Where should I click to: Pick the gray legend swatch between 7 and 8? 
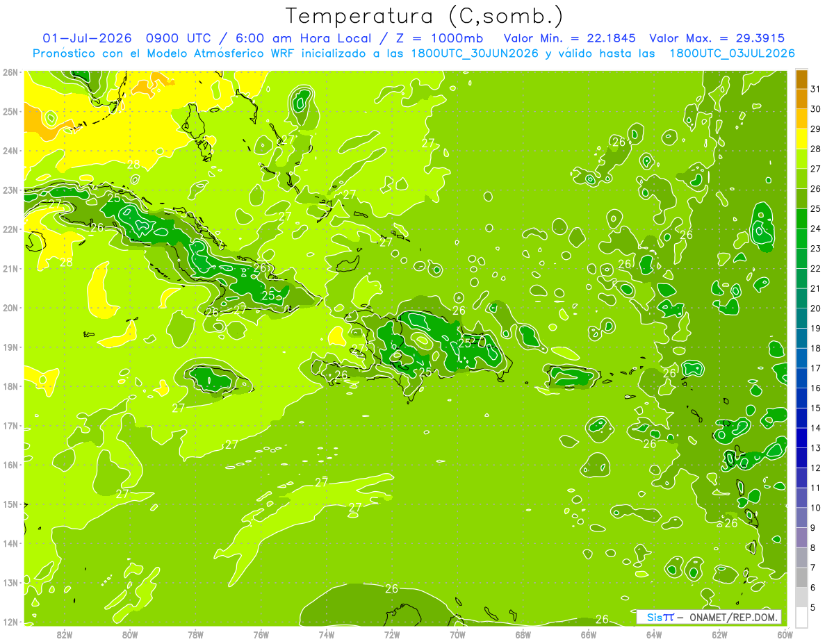[801, 557]
